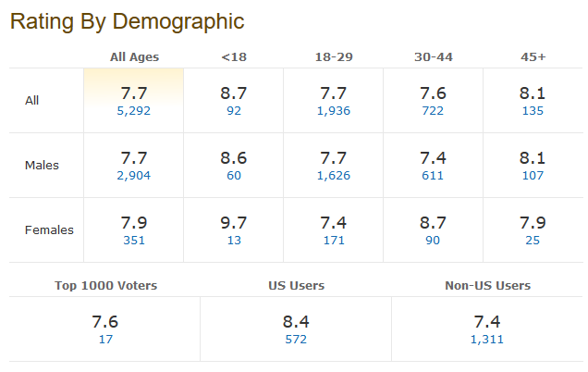Select the 722 votes link under 30-44

(x=434, y=110)
